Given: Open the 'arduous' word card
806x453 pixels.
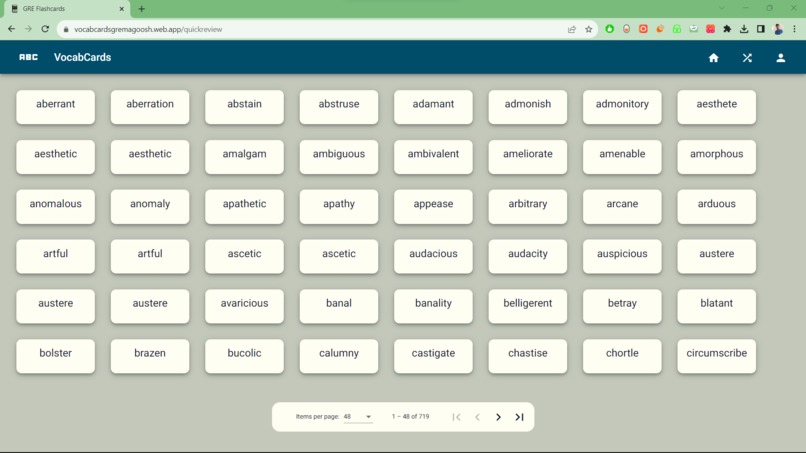Looking at the screenshot, I should coord(717,207).
